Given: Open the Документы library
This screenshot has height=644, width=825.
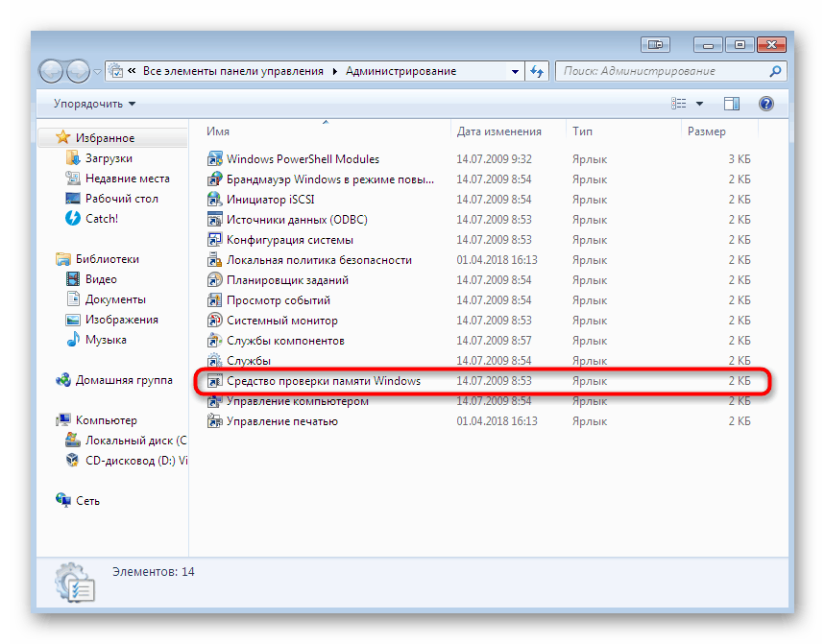Looking at the screenshot, I should [x=115, y=299].
